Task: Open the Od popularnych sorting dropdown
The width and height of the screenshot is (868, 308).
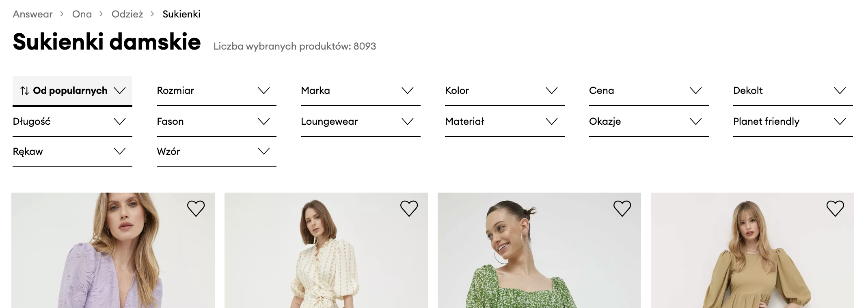Action: [x=72, y=91]
